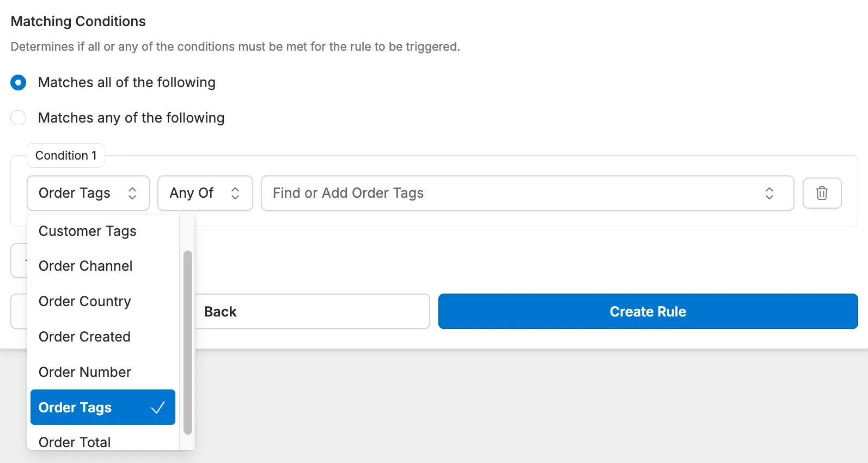Select the Matches all of the following radio button
The image size is (868, 463).
pos(19,83)
